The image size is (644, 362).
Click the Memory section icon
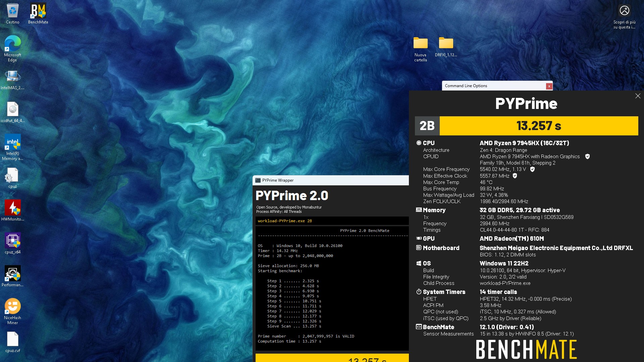[x=419, y=210]
